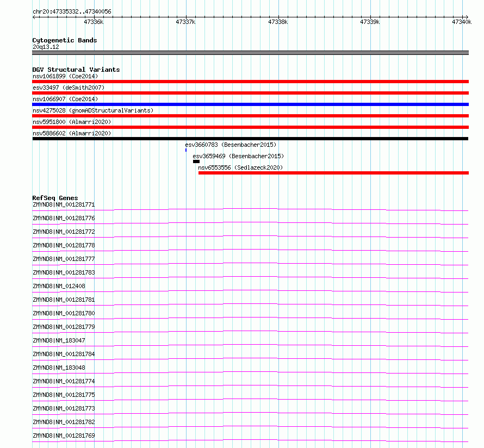
Task: Open variant esv3659469 (Besenbacher2015) label
Action: tap(238, 156)
